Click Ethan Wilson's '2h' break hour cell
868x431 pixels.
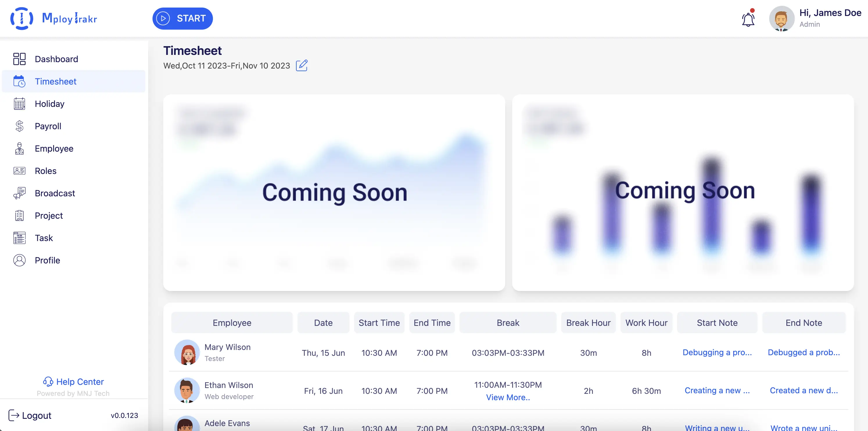588,391
